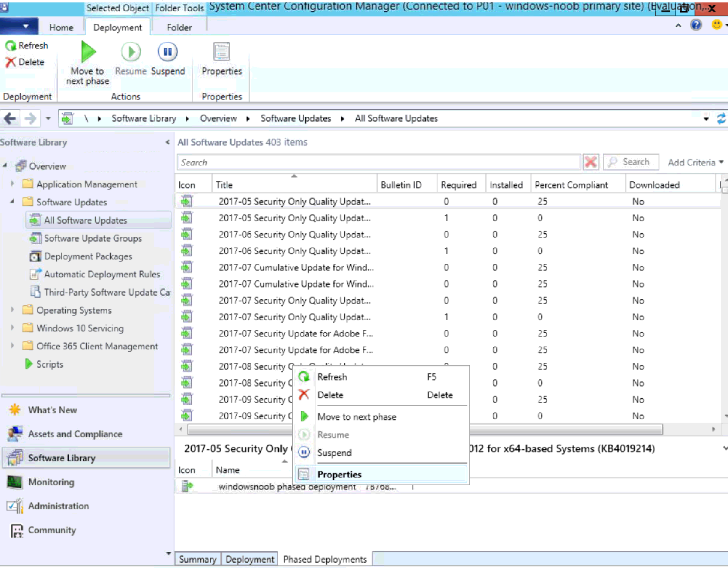
Task: Click the Back navigation arrow
Action: point(10,119)
